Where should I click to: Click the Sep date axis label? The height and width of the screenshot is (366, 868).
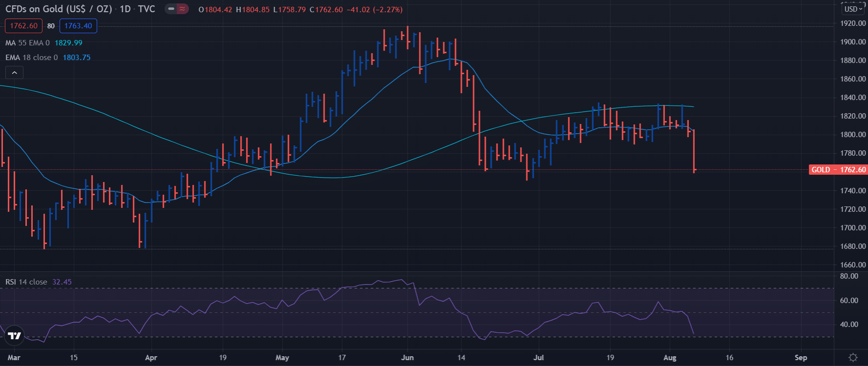pyautogui.click(x=801, y=358)
